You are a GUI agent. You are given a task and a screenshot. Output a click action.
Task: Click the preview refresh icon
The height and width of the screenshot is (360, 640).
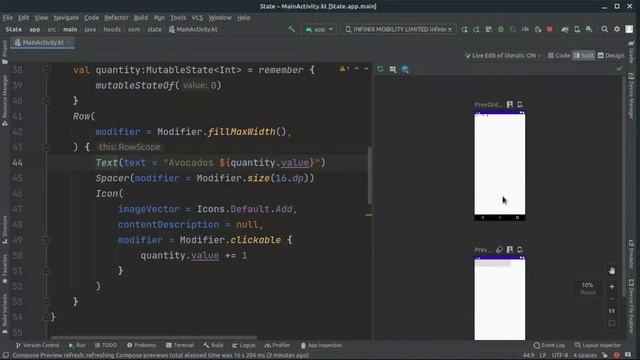(380, 69)
